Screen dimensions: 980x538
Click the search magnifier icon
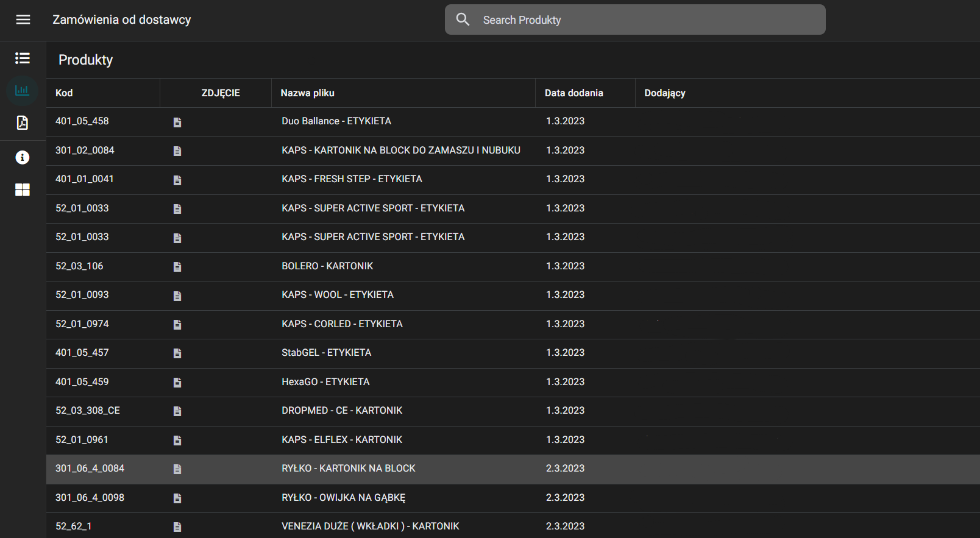click(x=463, y=19)
